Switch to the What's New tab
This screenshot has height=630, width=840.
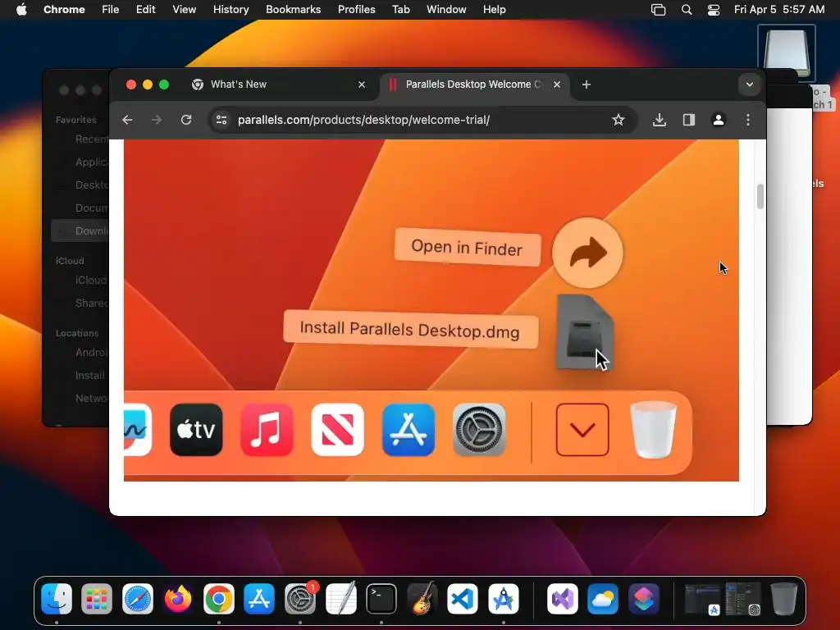coord(279,84)
